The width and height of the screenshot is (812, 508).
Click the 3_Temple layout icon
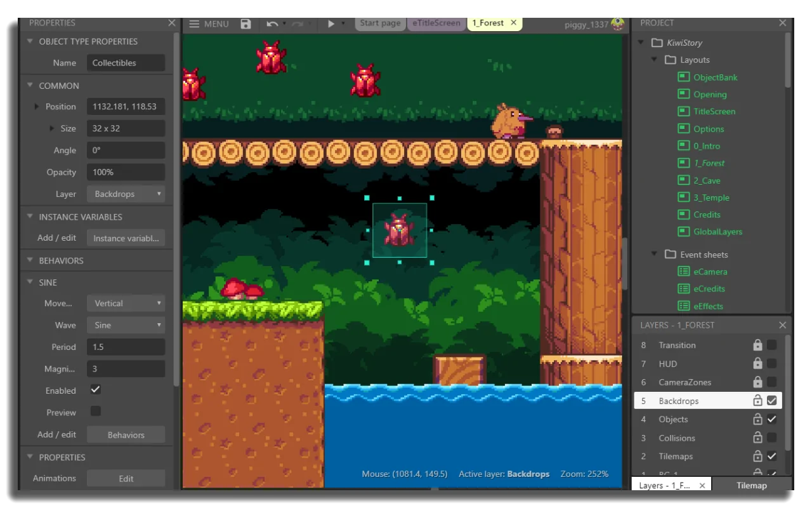tap(683, 197)
